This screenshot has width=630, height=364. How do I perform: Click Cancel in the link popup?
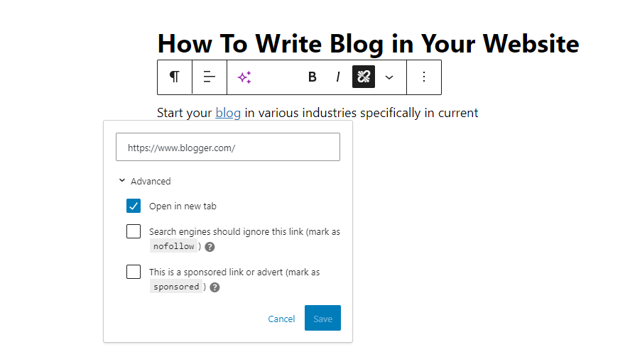point(281,319)
